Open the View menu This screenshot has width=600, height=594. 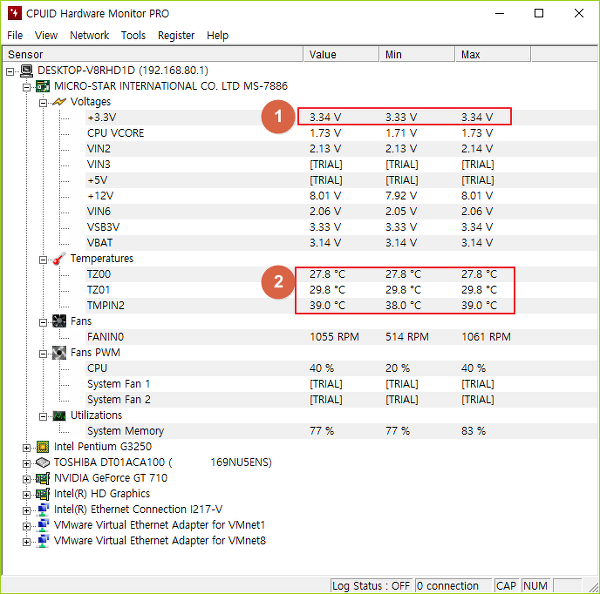[x=46, y=35]
